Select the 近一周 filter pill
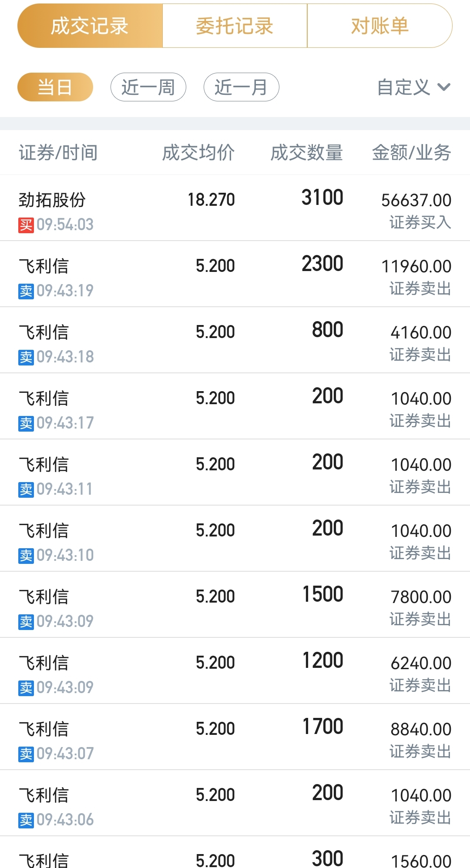Image resolution: width=470 pixels, height=868 pixels. 148,87
